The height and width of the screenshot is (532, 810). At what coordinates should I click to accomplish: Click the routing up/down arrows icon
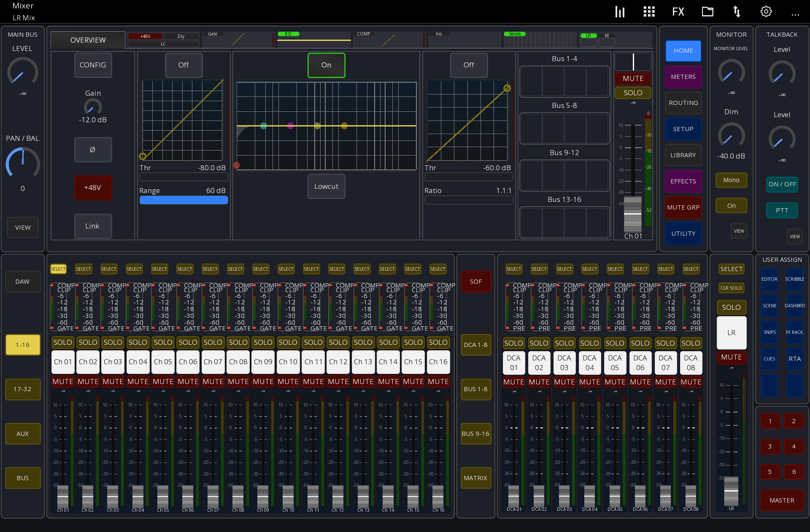[737, 11]
